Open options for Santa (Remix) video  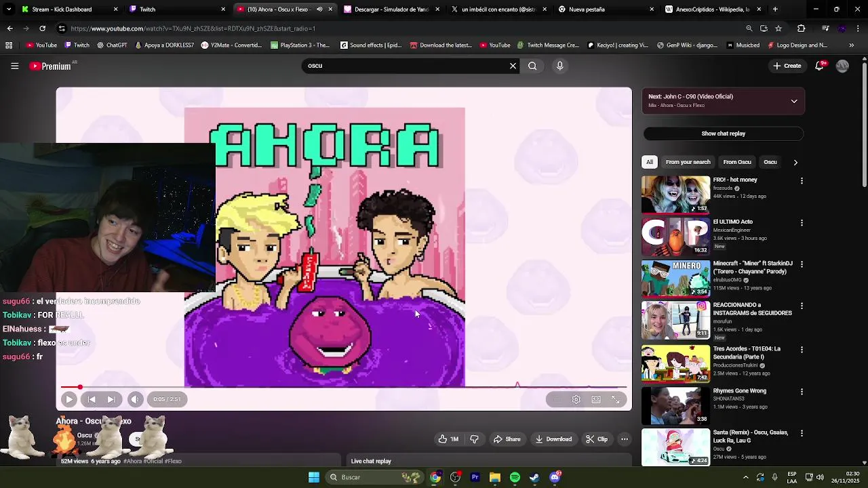802,433
